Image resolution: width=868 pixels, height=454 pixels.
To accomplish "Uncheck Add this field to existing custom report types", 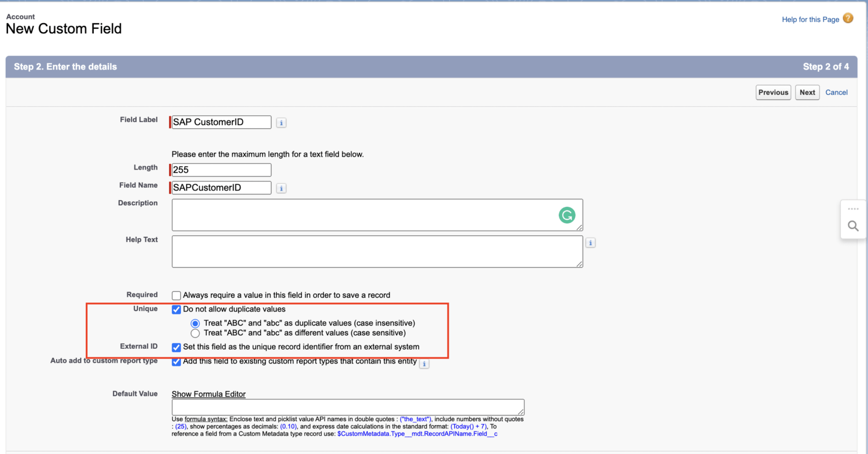I will 176,362.
